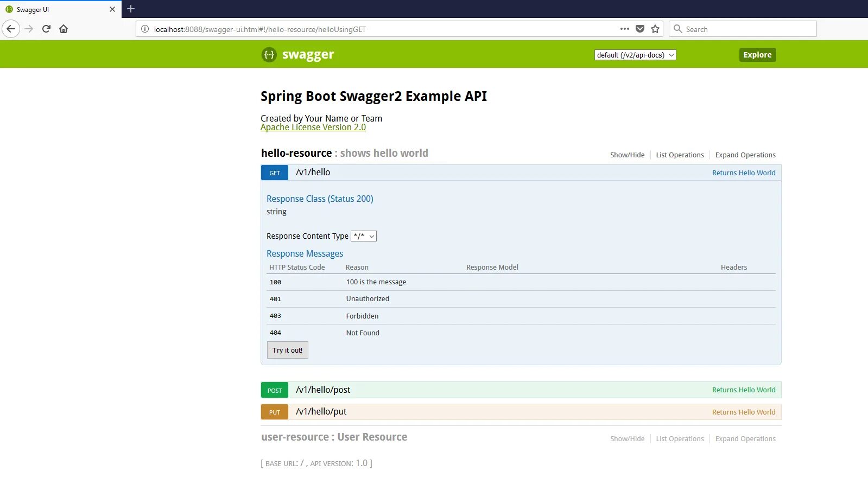Click Returns Hello World on PUT row

744,412
